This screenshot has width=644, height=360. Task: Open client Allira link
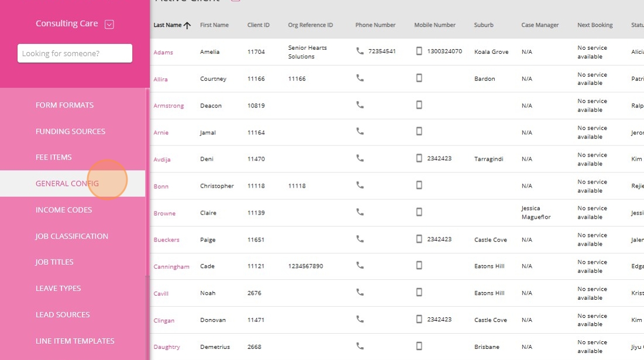(160, 79)
